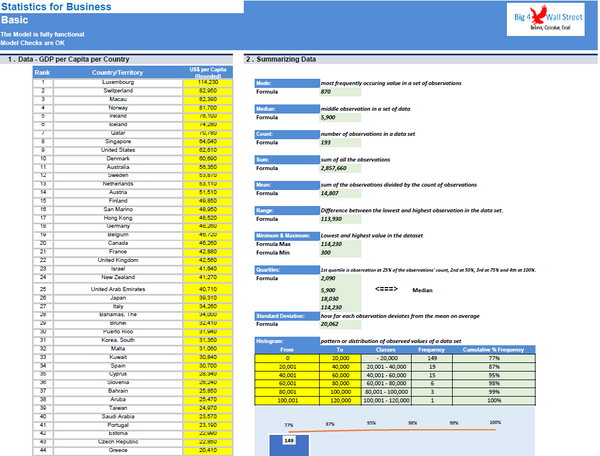Click the Summarizing Data section header

pyautogui.click(x=421, y=59)
